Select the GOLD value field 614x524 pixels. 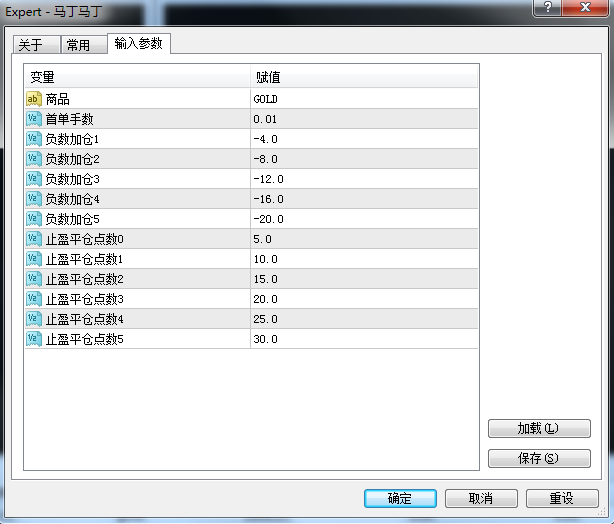[x=364, y=99]
